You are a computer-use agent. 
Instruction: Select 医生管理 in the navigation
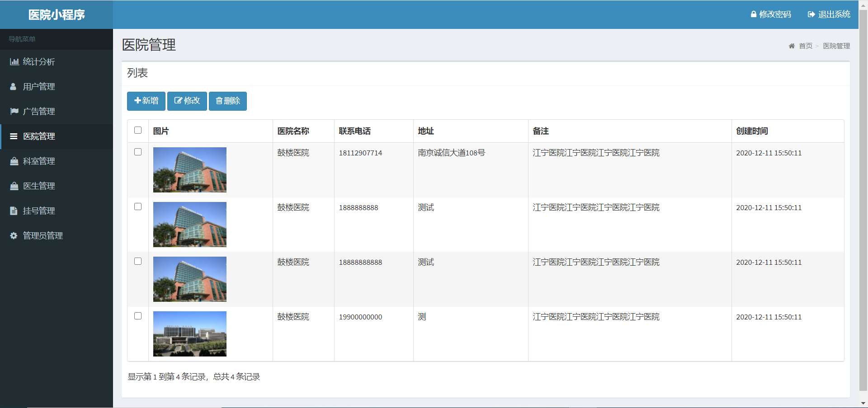click(57, 186)
